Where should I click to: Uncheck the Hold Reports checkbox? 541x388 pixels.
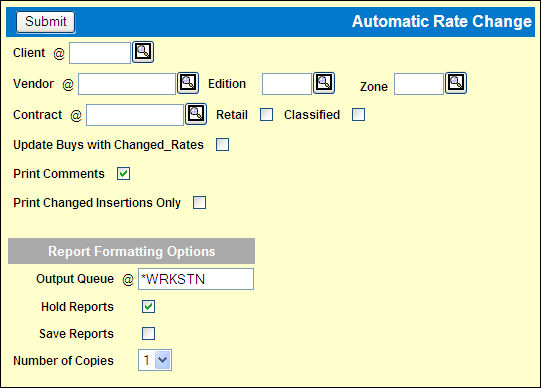(148, 306)
